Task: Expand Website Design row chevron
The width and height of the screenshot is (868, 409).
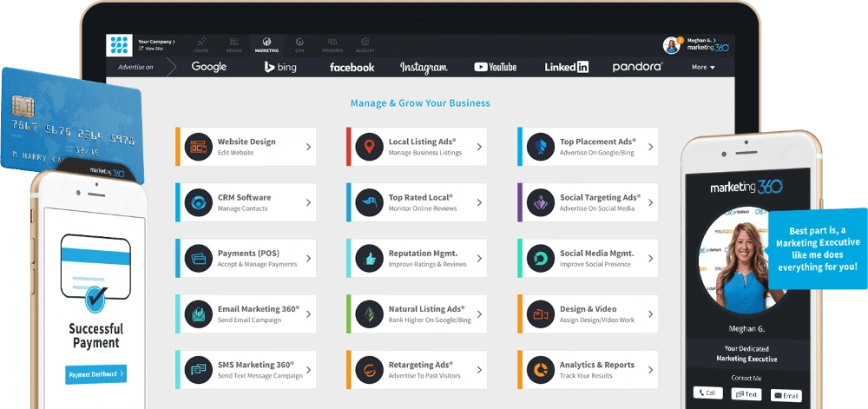Action: [308, 147]
